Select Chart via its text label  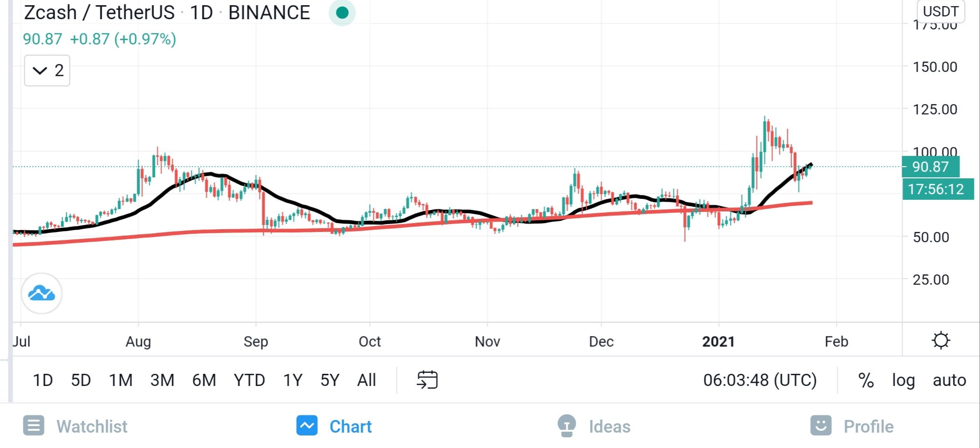tap(351, 427)
